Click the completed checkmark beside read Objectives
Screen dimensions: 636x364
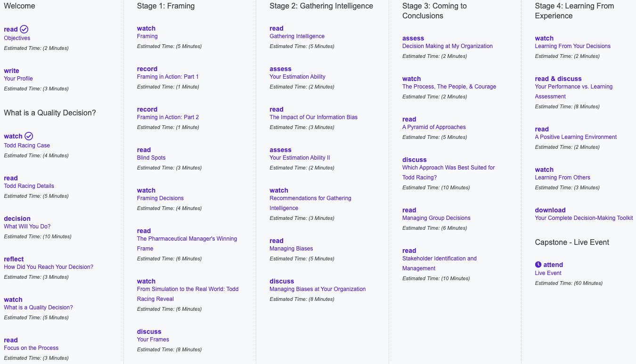tap(24, 29)
